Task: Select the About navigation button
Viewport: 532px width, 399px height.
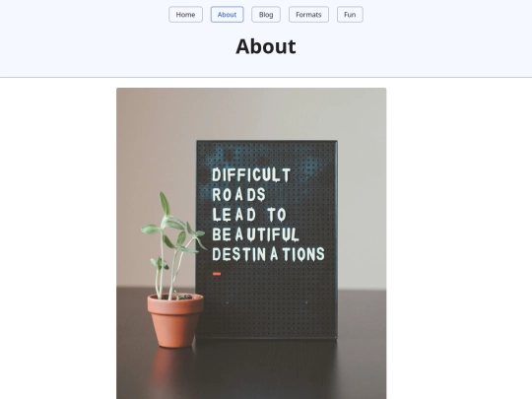Action: [227, 15]
